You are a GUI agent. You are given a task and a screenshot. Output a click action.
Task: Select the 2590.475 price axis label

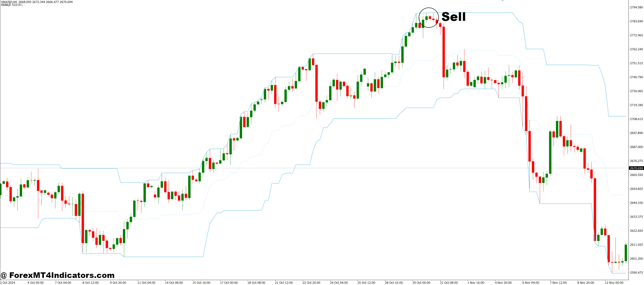(636, 273)
